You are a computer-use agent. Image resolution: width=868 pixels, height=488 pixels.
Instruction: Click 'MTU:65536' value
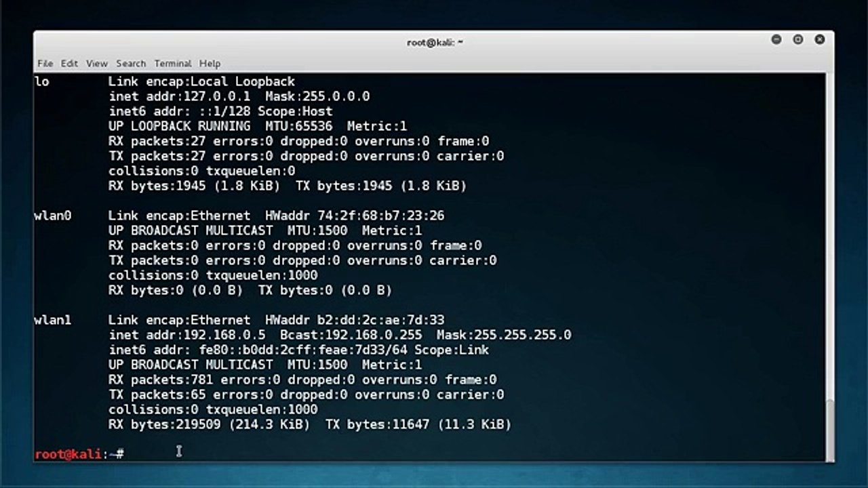[298, 126]
